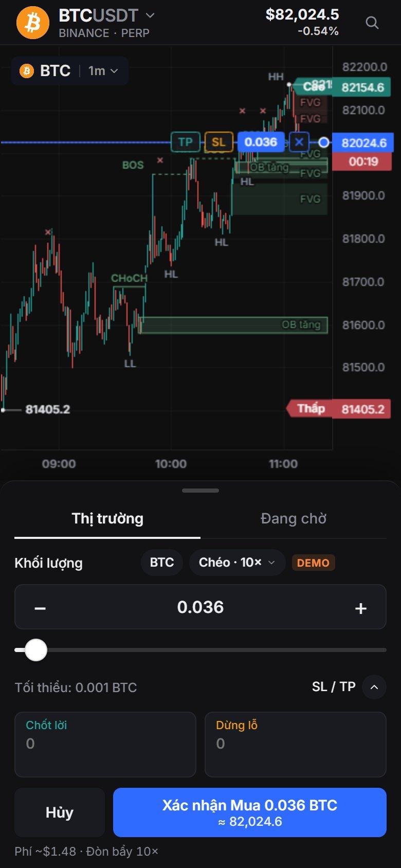
Task: Collapse the SL / TP section chevron
Action: coord(374,687)
